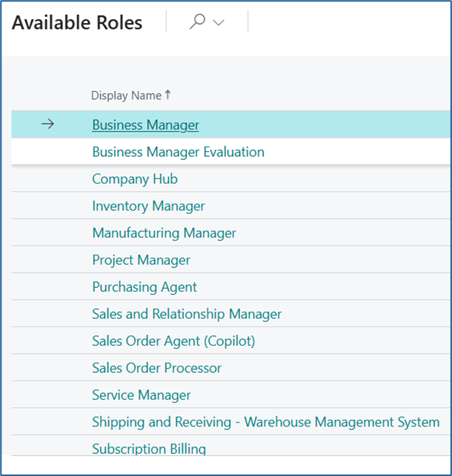Pick Sales Order Agent (Copilot) role
452x476 pixels.
coord(173,341)
